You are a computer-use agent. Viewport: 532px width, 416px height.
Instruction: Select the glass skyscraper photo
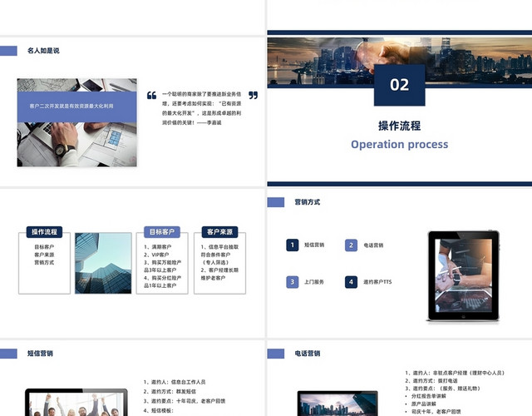[103, 263]
